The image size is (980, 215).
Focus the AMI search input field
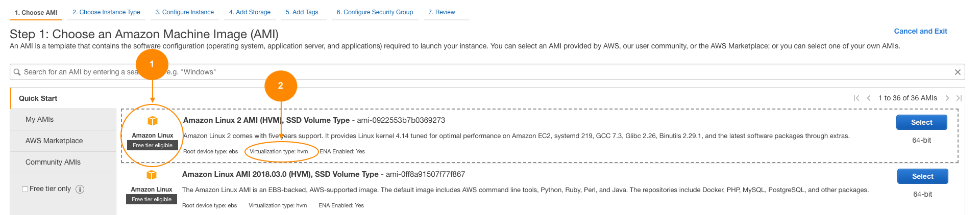point(487,72)
